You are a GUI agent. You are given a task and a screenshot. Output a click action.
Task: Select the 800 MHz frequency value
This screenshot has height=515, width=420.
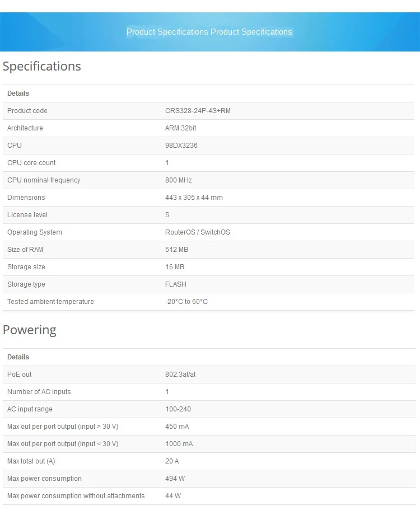pyautogui.click(x=179, y=180)
